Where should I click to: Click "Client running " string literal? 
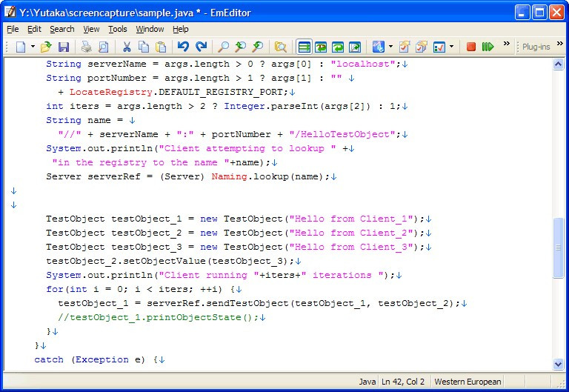coord(209,275)
